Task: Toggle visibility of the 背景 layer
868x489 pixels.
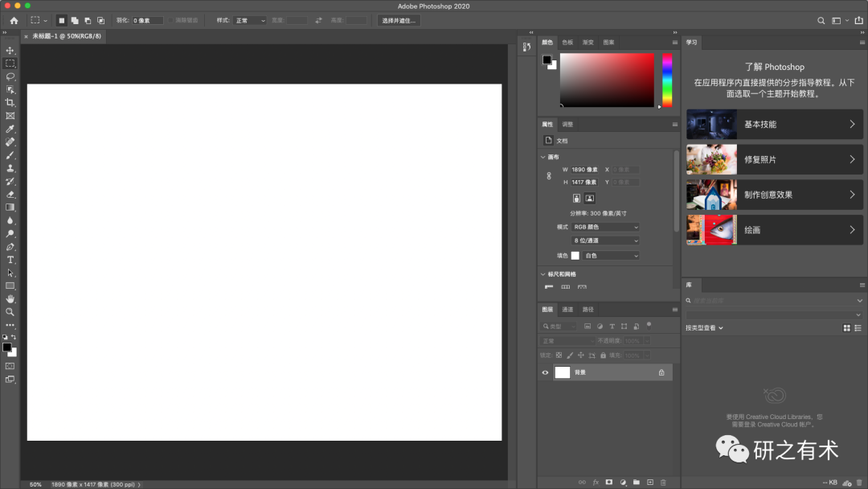Action: point(545,372)
